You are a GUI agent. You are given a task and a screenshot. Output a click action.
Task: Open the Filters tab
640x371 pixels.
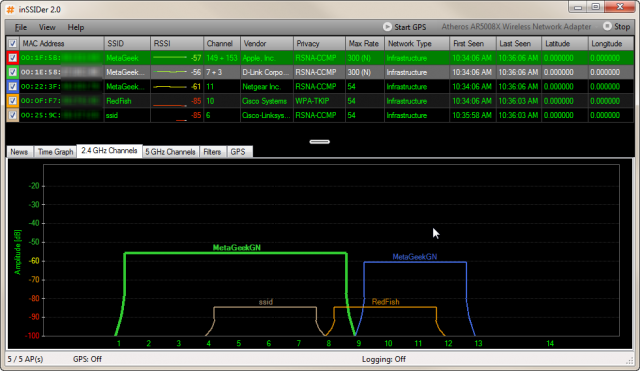[x=212, y=152]
